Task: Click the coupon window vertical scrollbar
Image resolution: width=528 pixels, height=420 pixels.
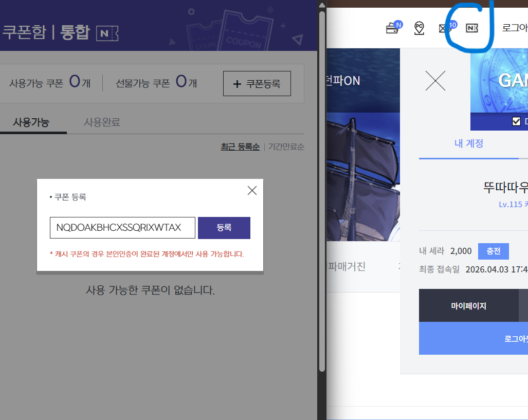Action: (x=322, y=190)
